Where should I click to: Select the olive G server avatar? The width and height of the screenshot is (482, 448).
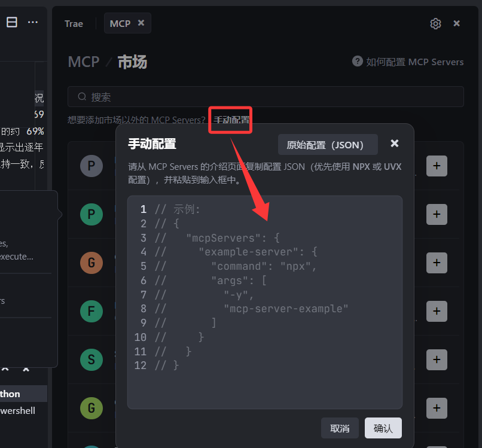91,408
